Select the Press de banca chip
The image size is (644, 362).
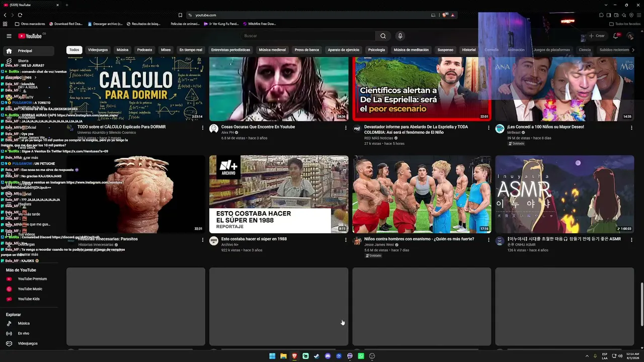pos(307,50)
